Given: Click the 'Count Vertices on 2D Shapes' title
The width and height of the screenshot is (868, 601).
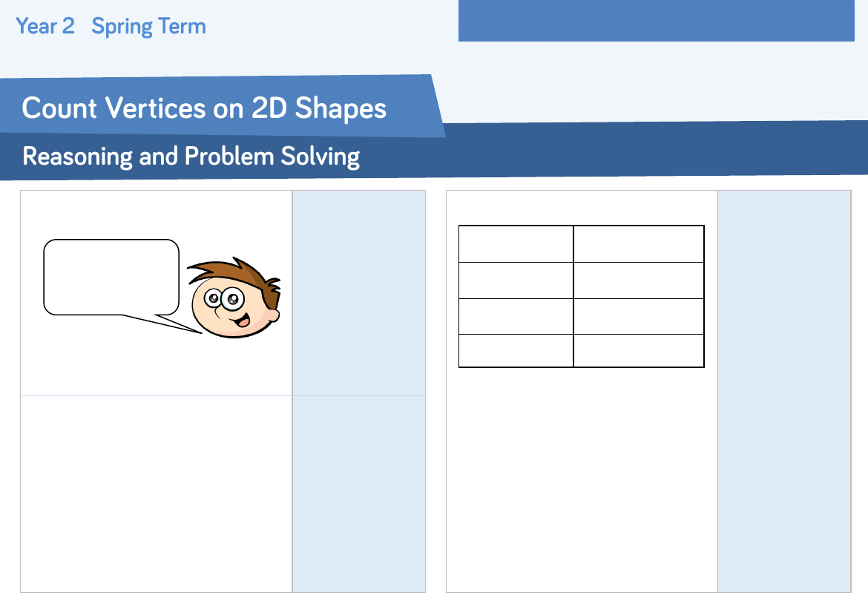Looking at the screenshot, I should pyautogui.click(x=204, y=108).
